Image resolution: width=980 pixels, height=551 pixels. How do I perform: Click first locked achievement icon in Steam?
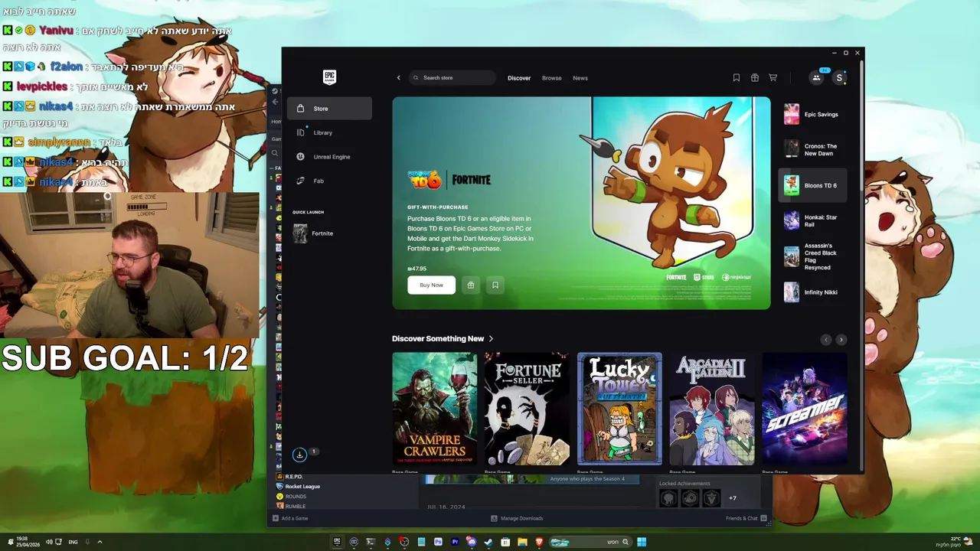tap(668, 499)
